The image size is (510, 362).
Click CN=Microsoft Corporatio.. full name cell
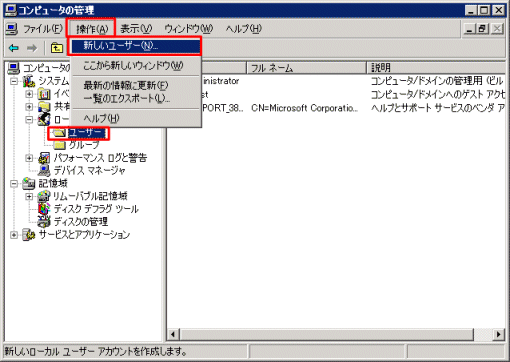[305, 108]
